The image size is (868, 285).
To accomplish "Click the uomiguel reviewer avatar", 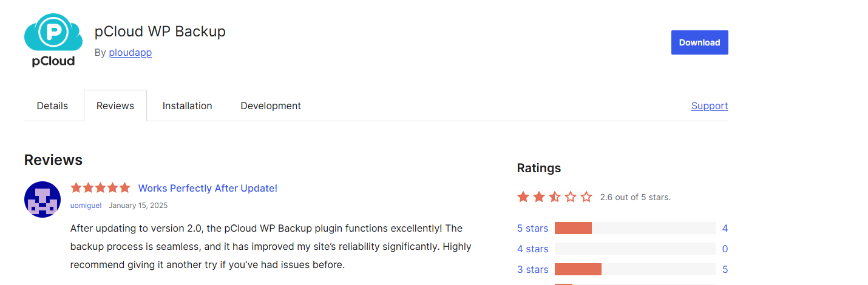I will pyautogui.click(x=42, y=199).
